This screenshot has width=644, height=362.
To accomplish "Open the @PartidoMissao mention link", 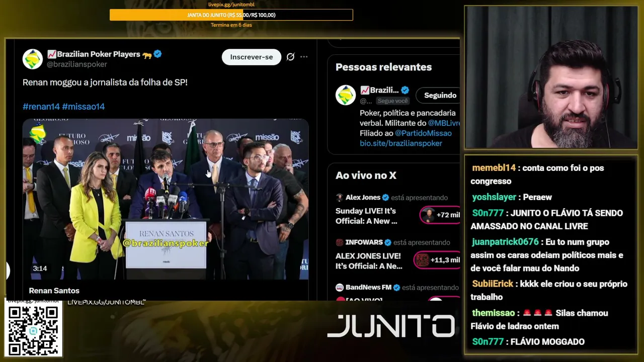I will (423, 133).
